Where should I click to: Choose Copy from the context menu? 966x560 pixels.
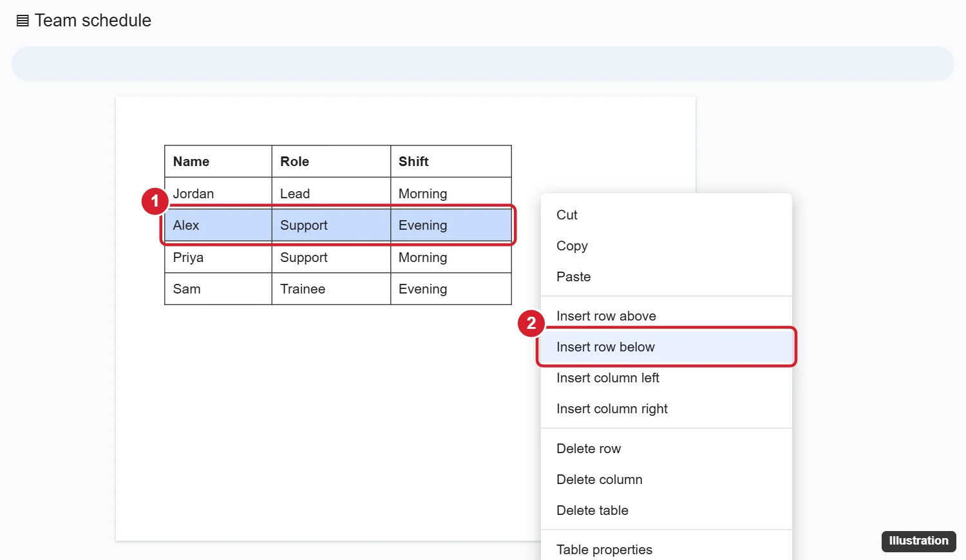tap(667, 246)
